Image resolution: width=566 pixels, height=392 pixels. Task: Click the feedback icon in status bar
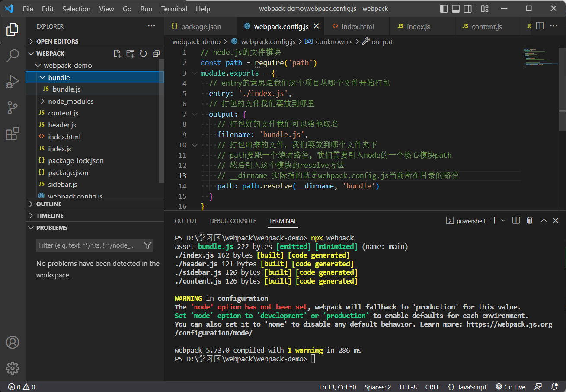[538, 387]
